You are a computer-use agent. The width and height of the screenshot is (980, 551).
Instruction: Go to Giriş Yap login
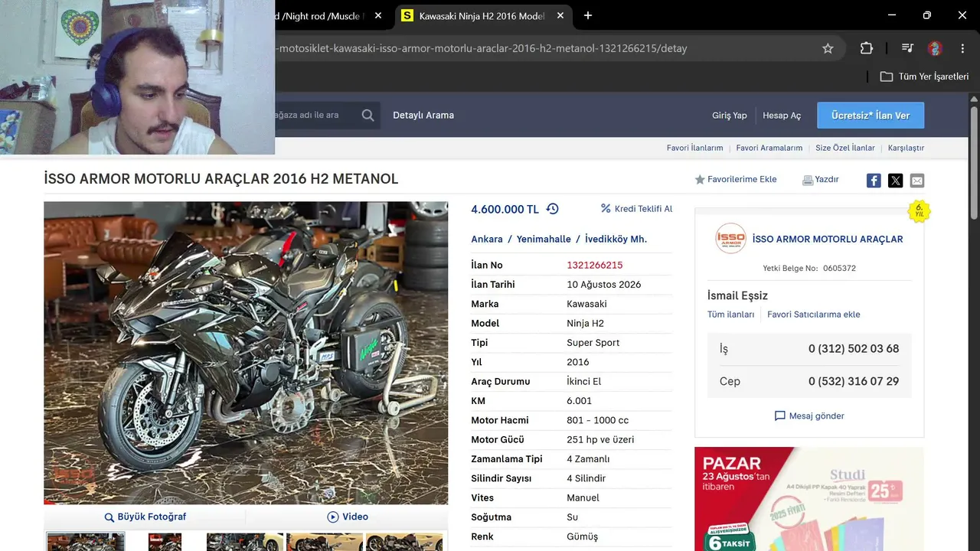[x=730, y=116]
